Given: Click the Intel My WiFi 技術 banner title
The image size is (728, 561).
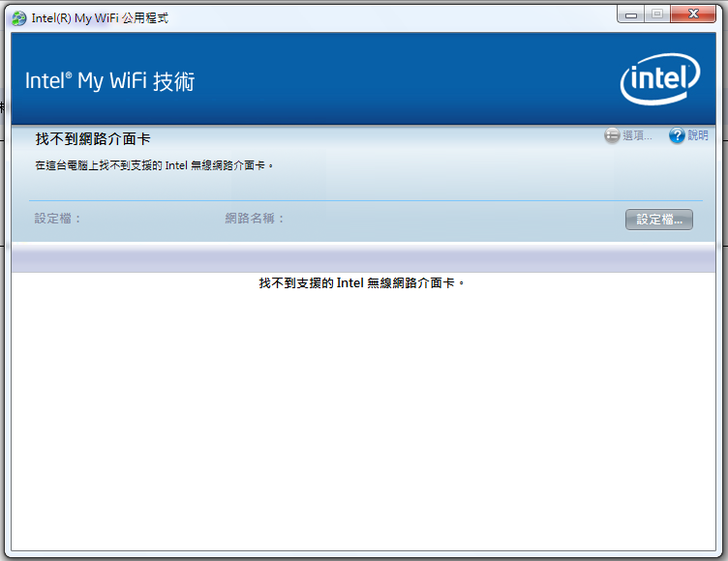Looking at the screenshot, I should click(110, 81).
